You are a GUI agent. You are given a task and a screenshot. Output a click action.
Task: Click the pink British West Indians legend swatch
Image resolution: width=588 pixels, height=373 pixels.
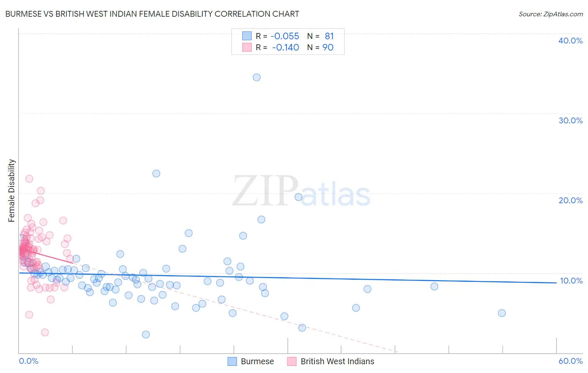[x=292, y=361]
